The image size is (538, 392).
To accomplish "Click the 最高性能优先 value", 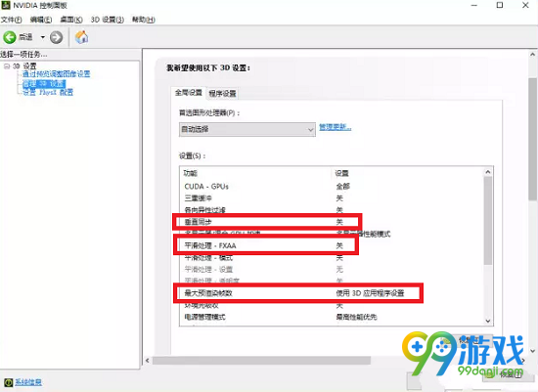I will [356, 317].
